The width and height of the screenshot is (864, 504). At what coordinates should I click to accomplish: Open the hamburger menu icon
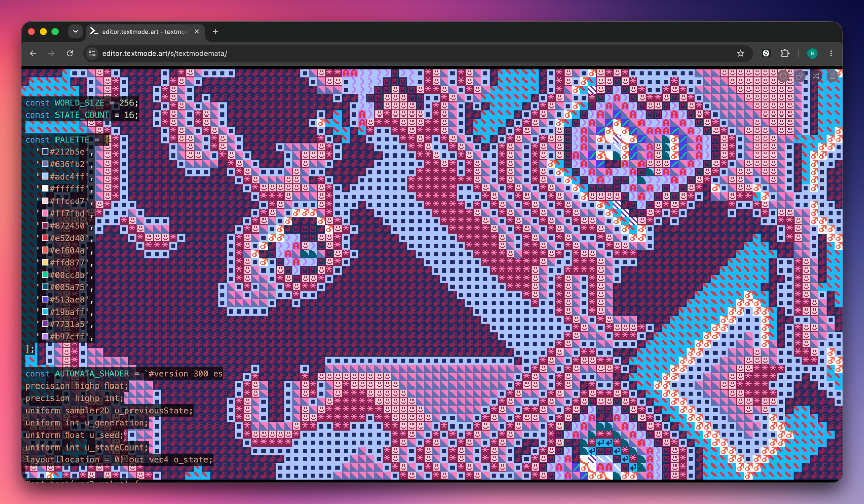833,76
